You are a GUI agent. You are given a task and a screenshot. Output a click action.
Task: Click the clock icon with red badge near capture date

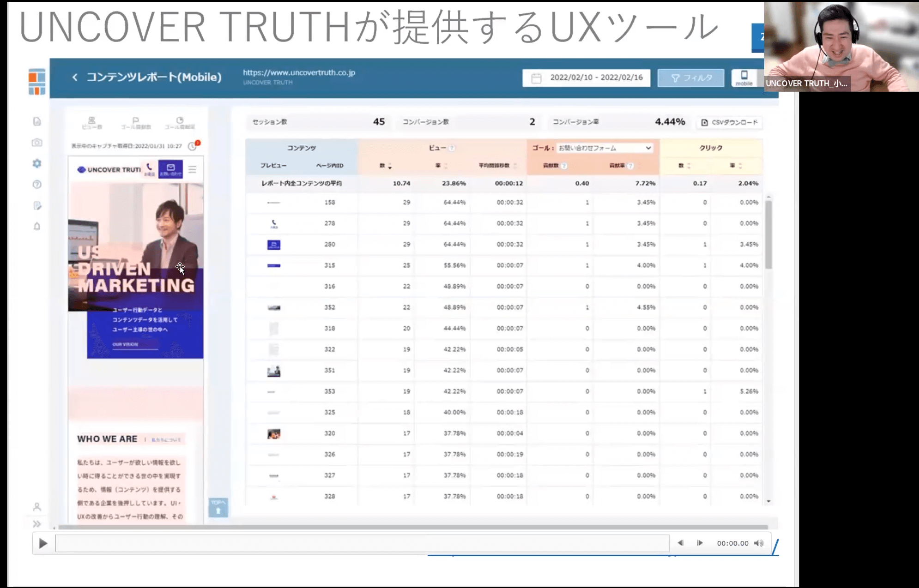[193, 145]
